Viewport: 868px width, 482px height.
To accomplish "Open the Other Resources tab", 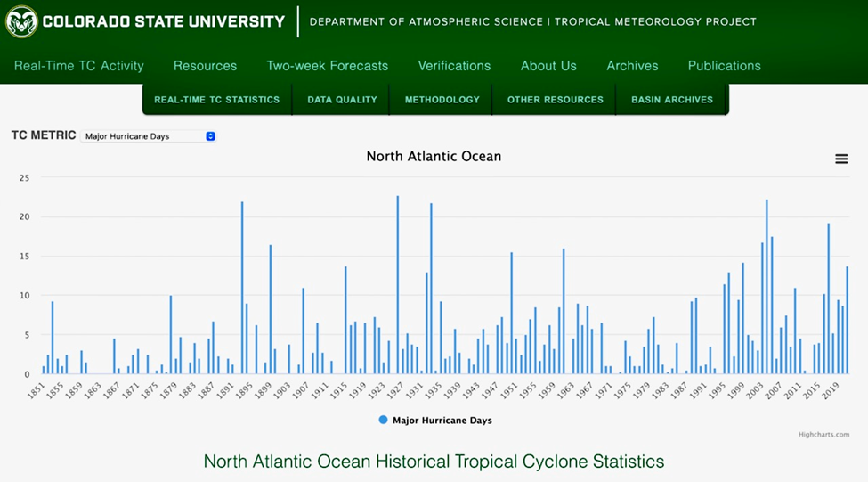I will click(x=555, y=100).
